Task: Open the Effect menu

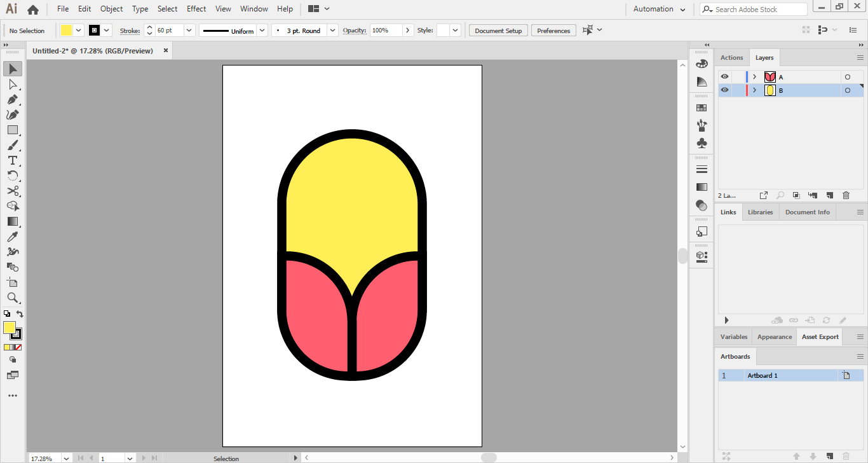Action: coord(196,9)
